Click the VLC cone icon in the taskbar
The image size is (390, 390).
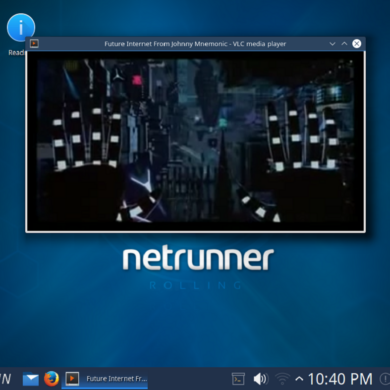72,379
